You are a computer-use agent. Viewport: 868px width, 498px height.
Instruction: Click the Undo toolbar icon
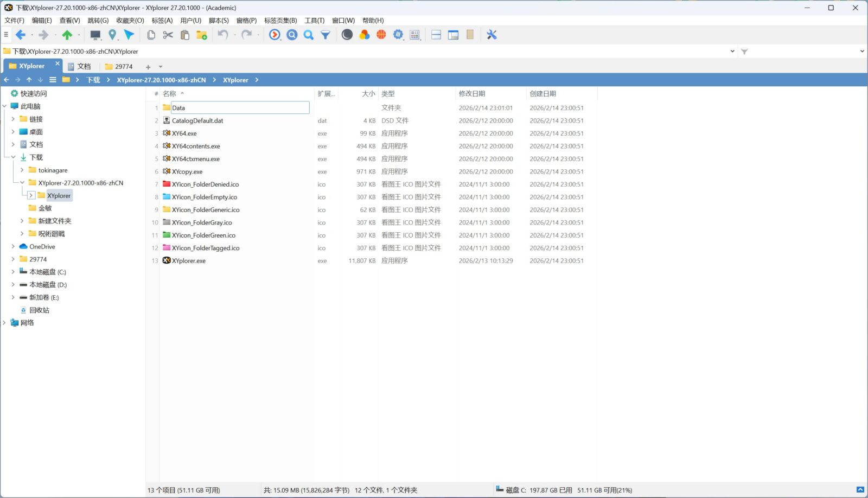[223, 35]
